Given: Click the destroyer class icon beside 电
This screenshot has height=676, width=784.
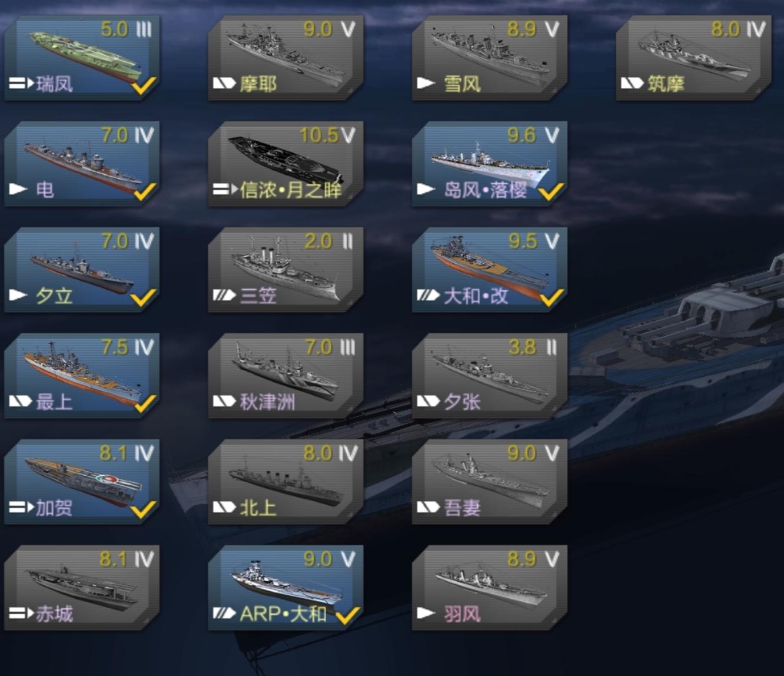Looking at the screenshot, I should [x=18, y=190].
